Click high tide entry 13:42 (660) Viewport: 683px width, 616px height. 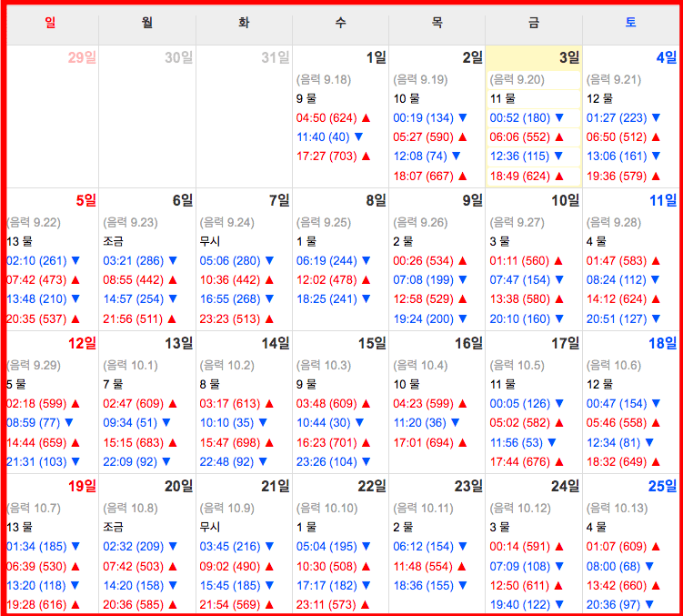pyautogui.click(x=623, y=585)
